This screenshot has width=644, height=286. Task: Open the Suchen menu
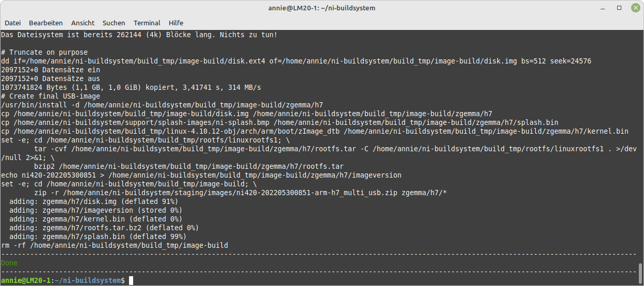coord(114,23)
